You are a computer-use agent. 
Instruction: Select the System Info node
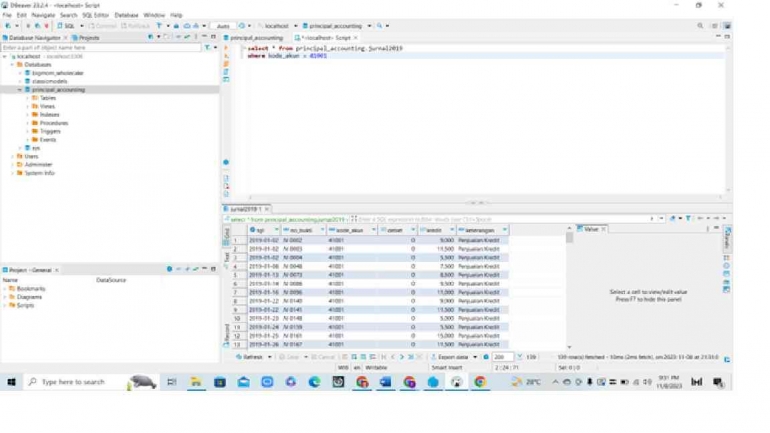point(39,173)
